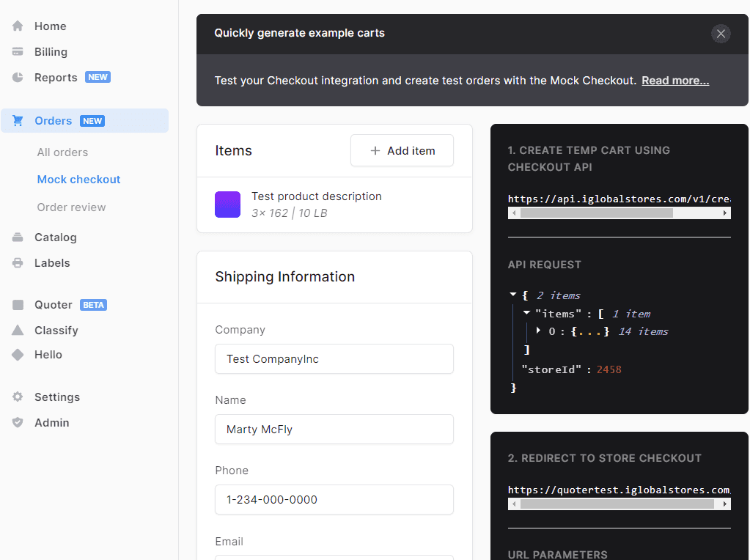Go to Order review page
This screenshot has width=750, height=560.
(x=71, y=207)
